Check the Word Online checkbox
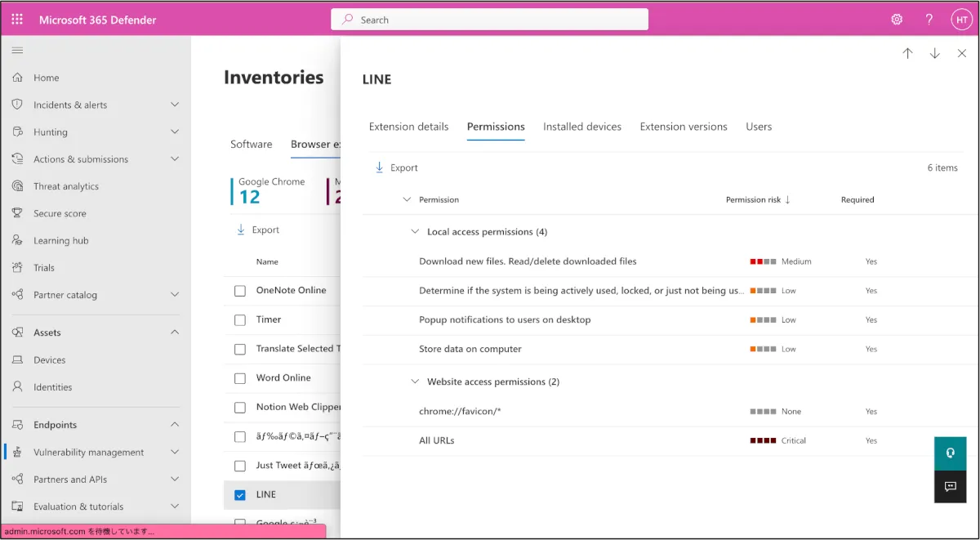Screen dimensions: 980x540 (240, 378)
